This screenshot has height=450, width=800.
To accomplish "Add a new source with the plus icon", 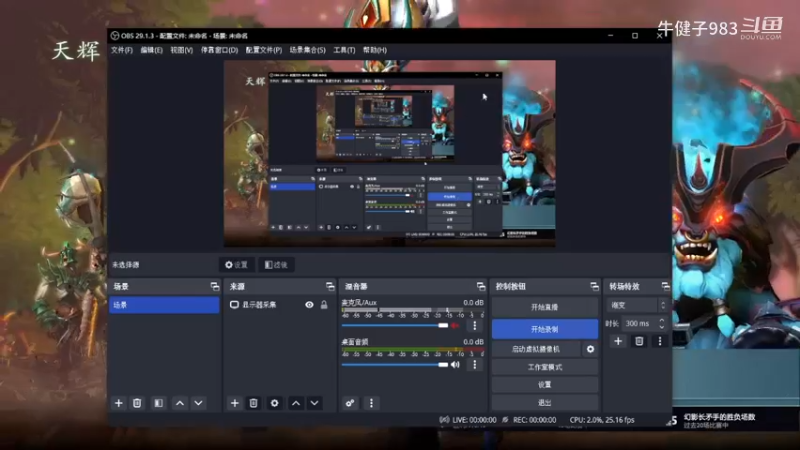I will click(x=234, y=403).
